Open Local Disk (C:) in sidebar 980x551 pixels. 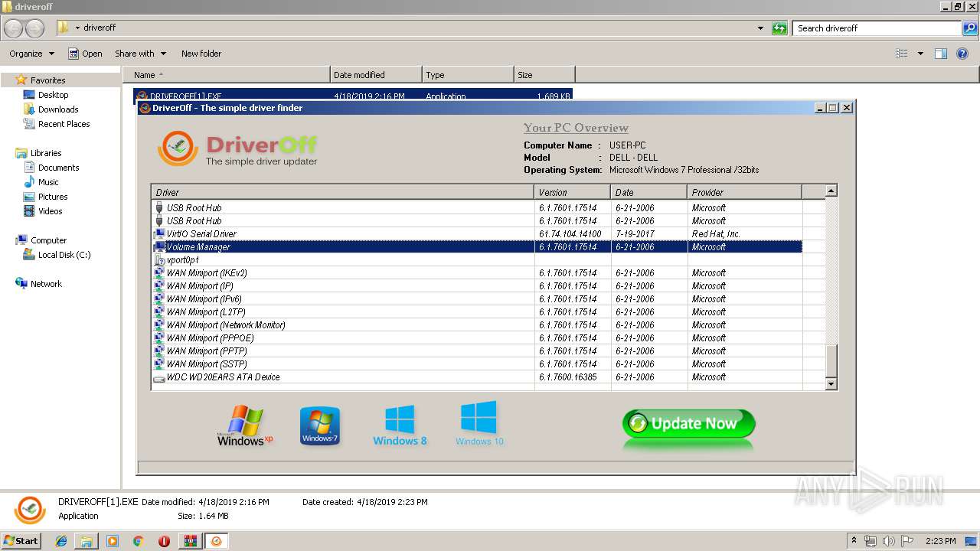pos(57,255)
